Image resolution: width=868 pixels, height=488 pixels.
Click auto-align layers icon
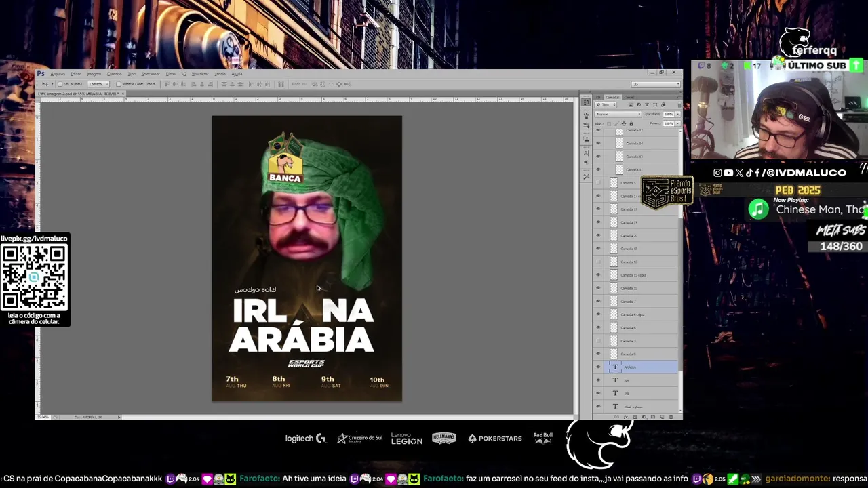click(281, 84)
